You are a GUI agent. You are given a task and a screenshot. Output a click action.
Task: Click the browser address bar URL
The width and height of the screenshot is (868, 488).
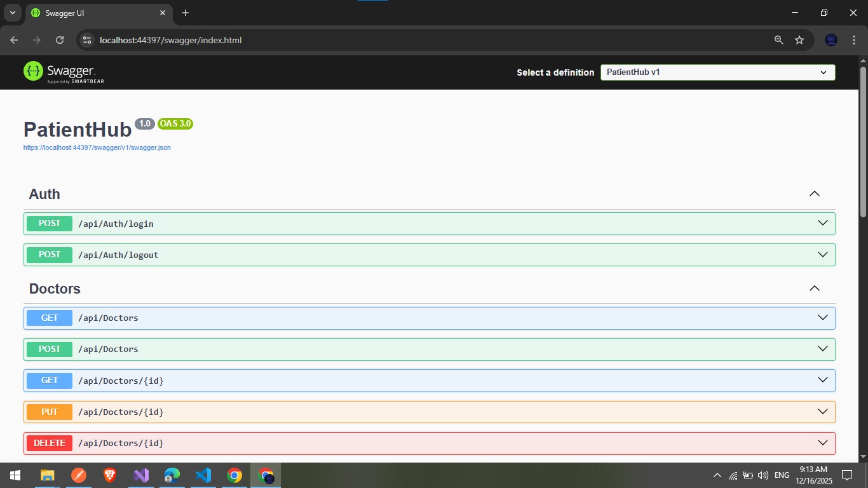pyautogui.click(x=170, y=40)
